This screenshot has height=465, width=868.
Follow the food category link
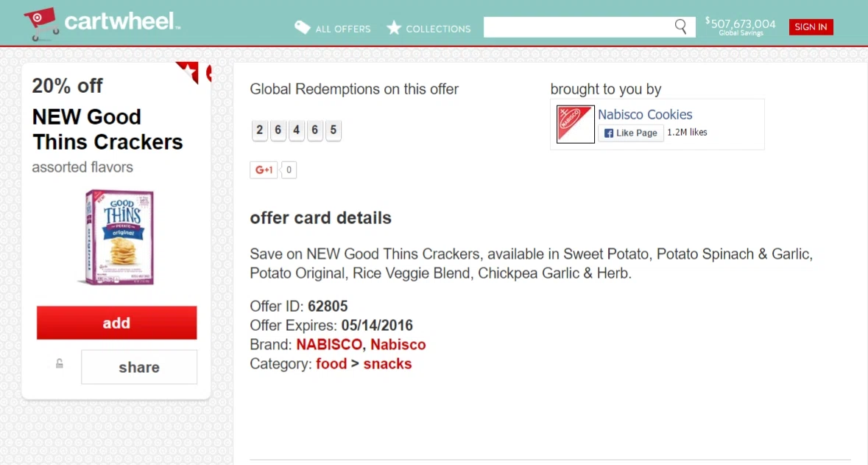coord(331,363)
